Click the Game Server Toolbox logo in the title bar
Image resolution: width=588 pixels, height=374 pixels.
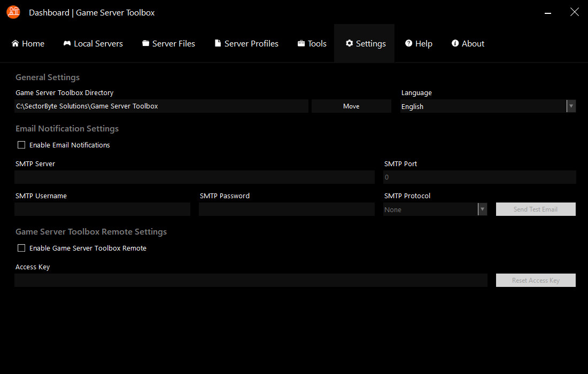pyautogui.click(x=13, y=12)
